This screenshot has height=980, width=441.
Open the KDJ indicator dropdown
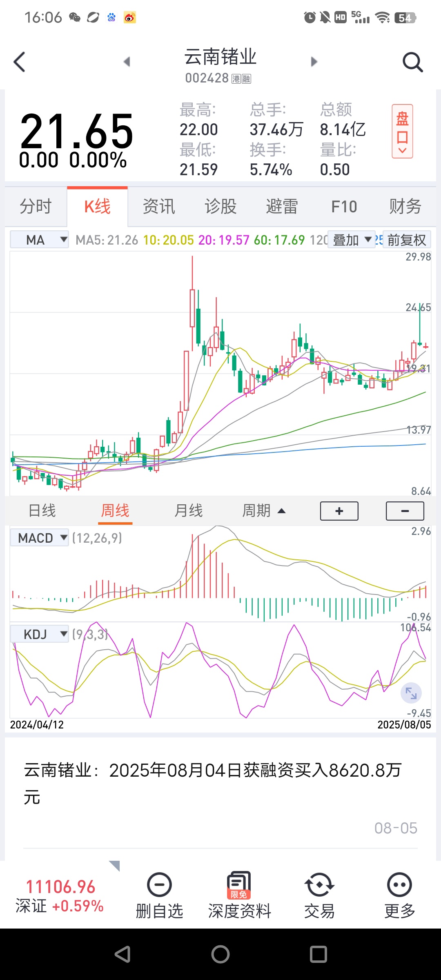[x=39, y=634]
